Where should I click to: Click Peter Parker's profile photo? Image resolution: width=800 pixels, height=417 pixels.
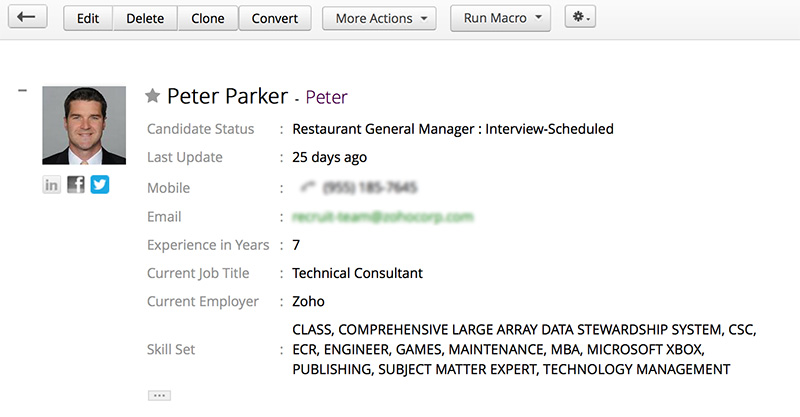tap(84, 125)
